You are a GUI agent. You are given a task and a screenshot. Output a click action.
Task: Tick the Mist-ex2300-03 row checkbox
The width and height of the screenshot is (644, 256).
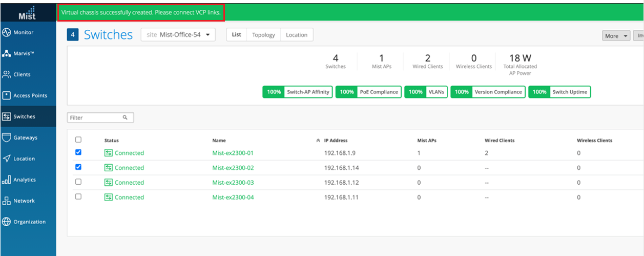pyautogui.click(x=78, y=182)
